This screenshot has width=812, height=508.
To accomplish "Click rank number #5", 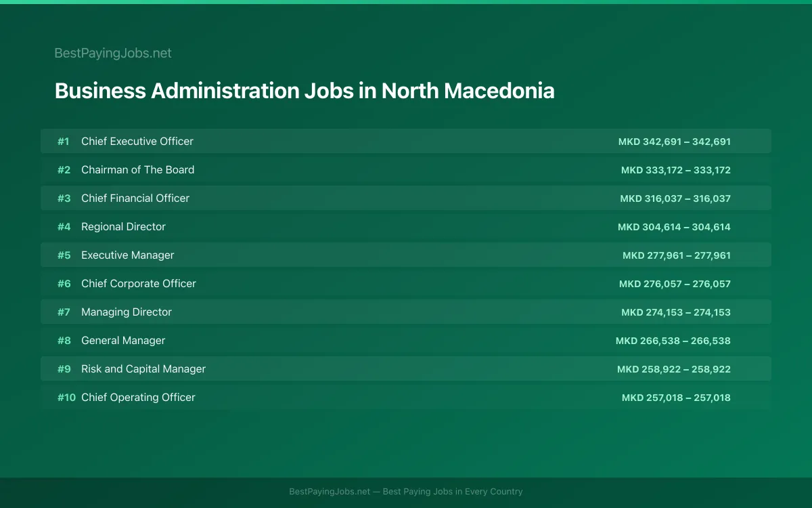I will click(64, 255).
